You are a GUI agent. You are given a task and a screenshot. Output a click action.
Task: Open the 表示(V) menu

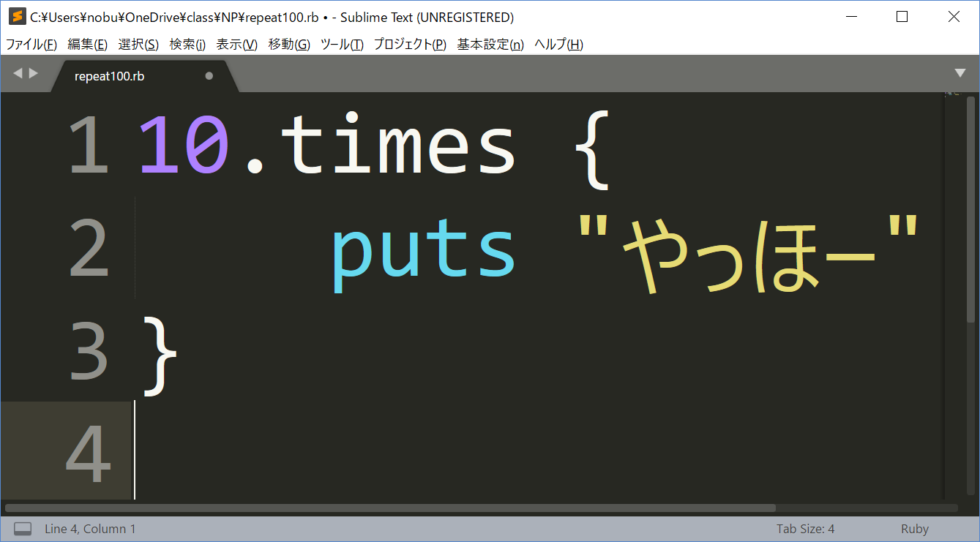(x=237, y=45)
